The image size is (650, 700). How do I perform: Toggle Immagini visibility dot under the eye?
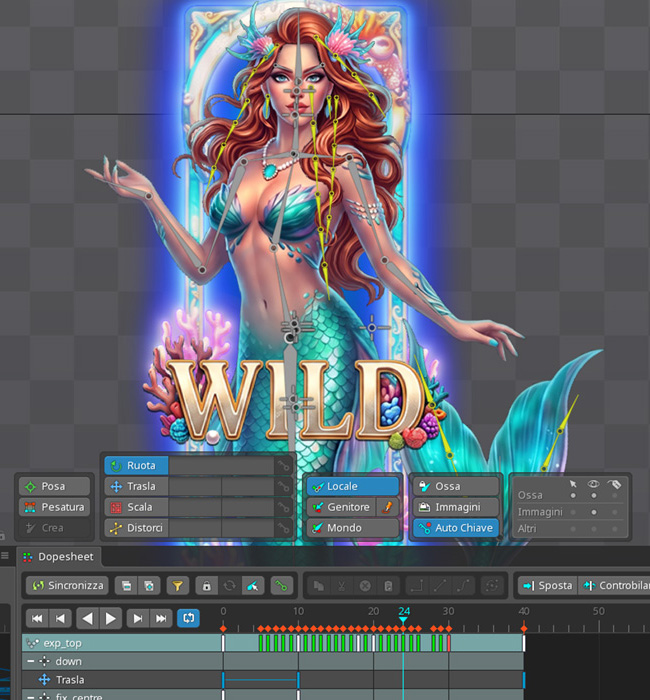[x=594, y=512]
